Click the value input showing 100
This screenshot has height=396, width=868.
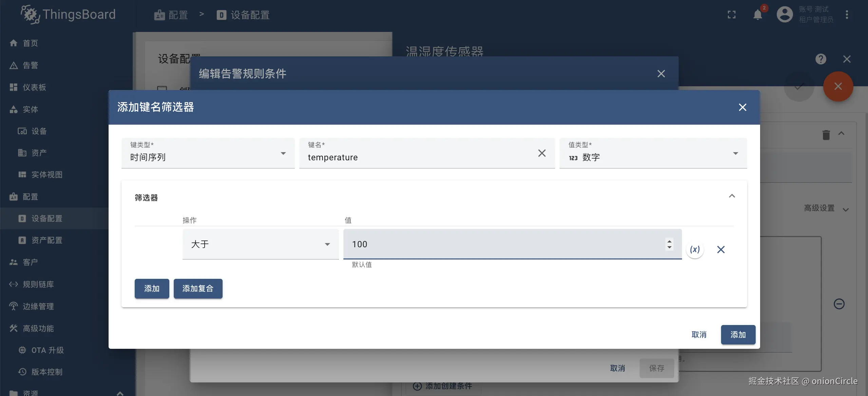tap(502, 244)
